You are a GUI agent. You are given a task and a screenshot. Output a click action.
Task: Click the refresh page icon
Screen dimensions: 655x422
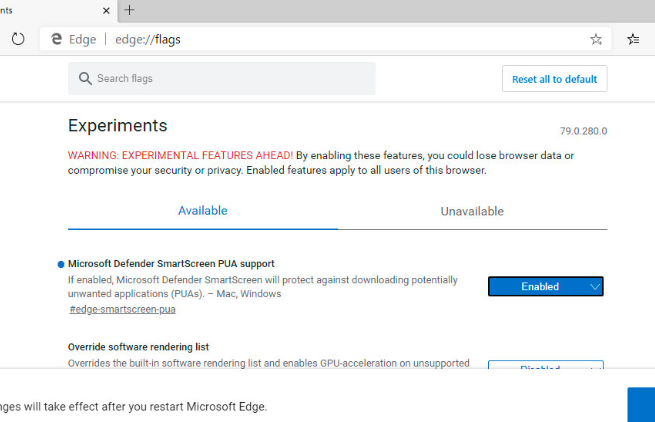coord(18,39)
